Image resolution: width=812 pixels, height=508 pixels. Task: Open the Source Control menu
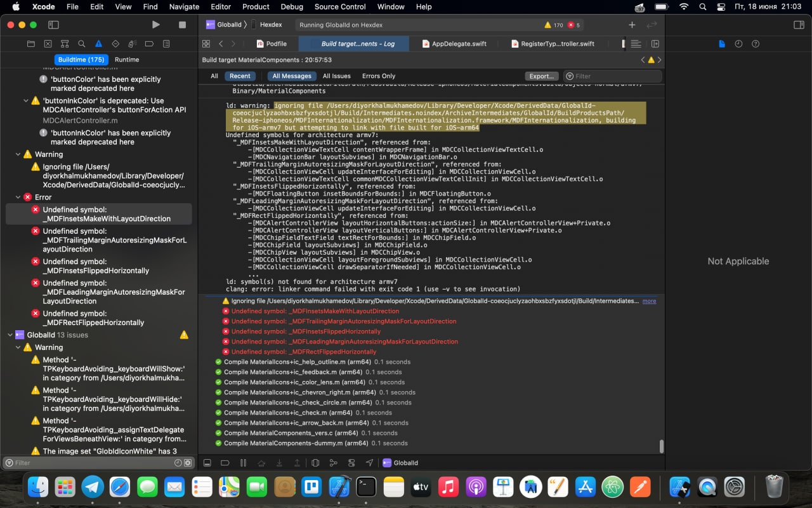pos(340,7)
